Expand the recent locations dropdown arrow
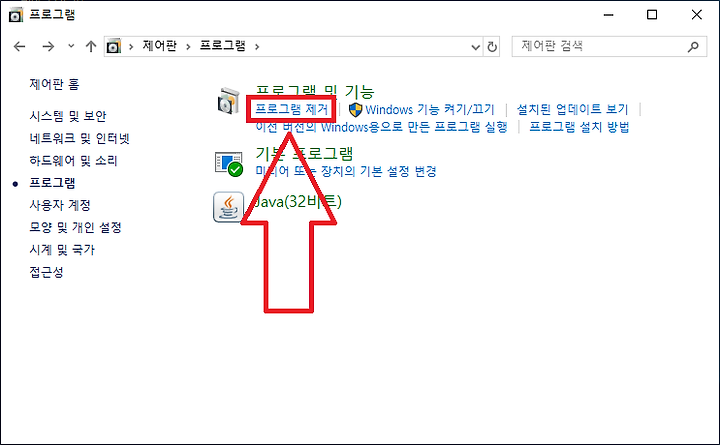The height and width of the screenshot is (445, 720). click(x=71, y=46)
